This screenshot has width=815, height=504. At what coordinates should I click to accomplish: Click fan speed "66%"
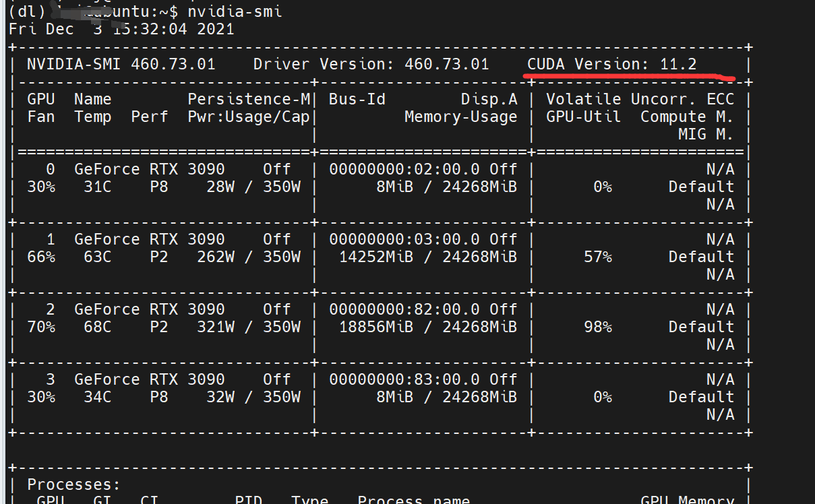[41, 257]
